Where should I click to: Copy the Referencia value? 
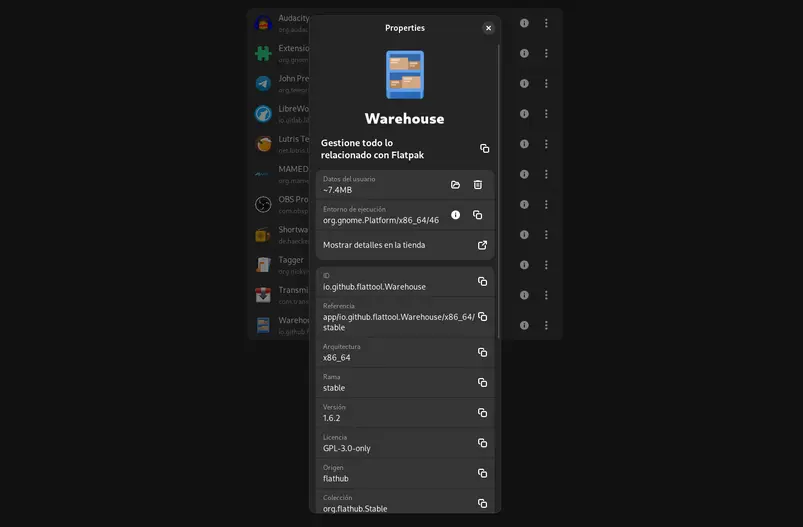[x=482, y=316]
